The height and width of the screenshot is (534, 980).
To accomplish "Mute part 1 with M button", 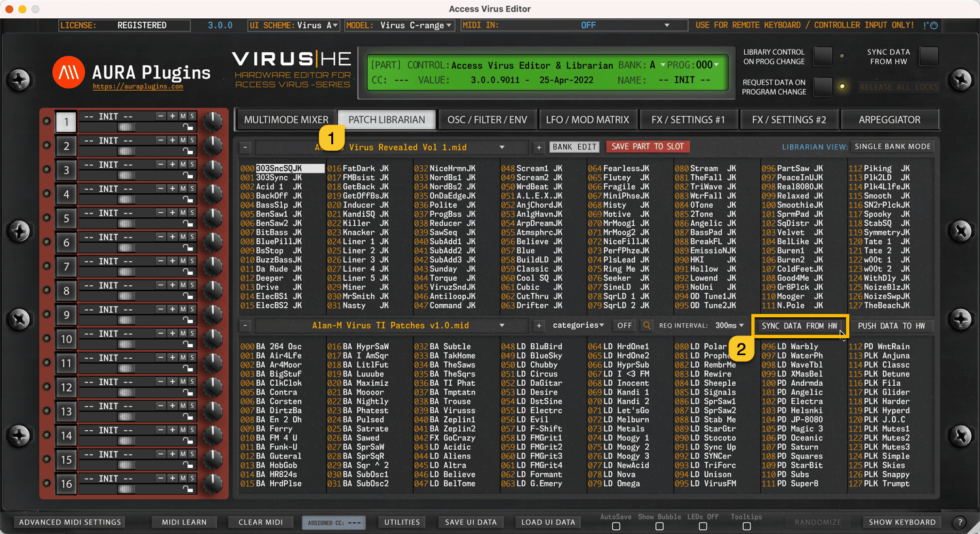I will tap(183, 116).
